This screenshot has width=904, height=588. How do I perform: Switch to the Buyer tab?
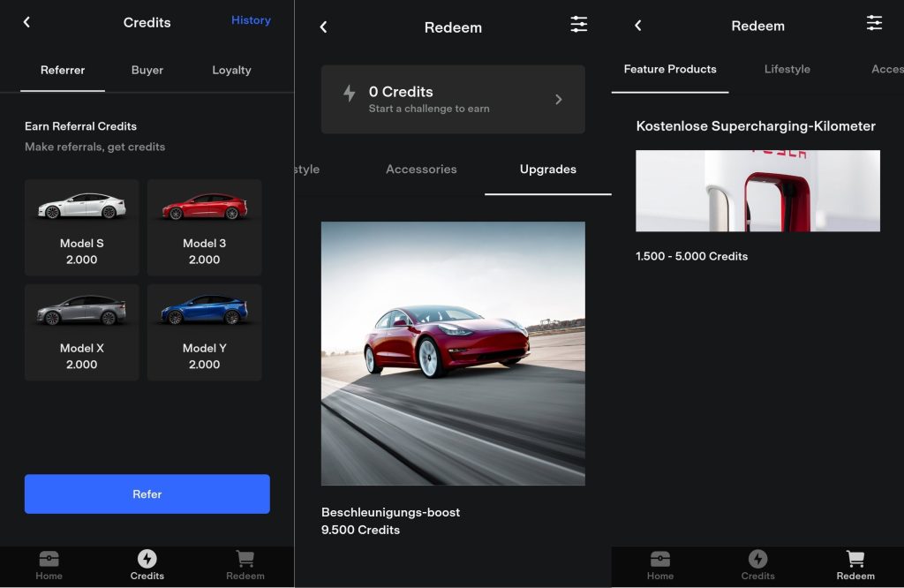click(147, 70)
